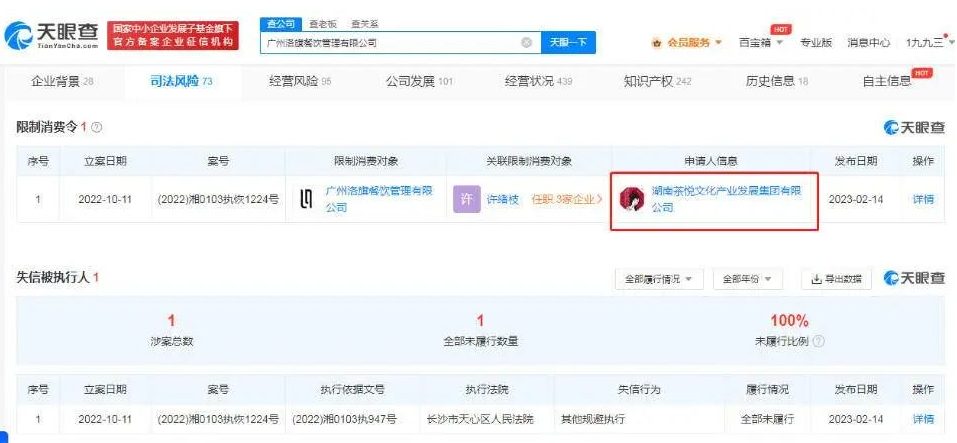Click the 100% 未履行比例 value
957x443 pixels.
click(789, 320)
